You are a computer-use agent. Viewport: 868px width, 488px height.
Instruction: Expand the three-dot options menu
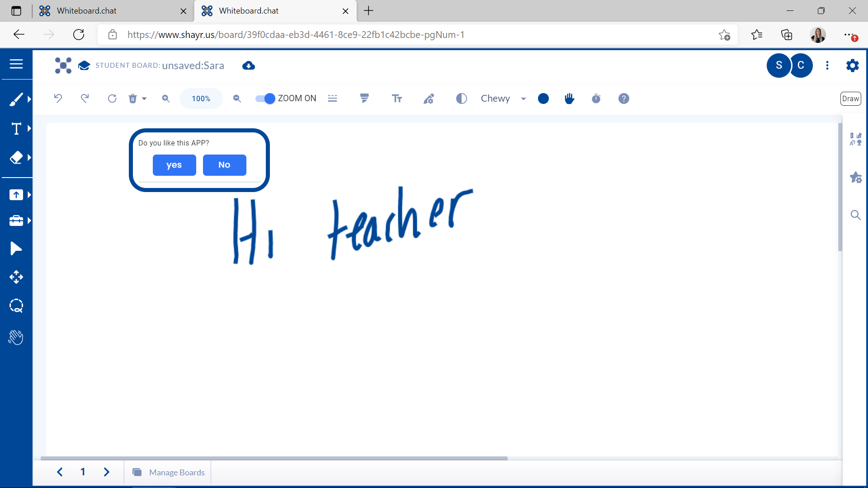click(827, 66)
